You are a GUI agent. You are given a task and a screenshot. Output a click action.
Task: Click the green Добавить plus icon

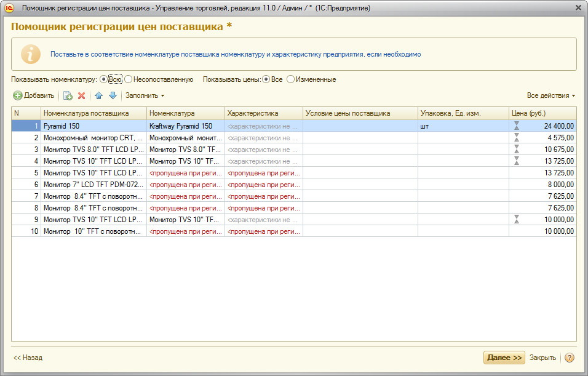coord(18,95)
